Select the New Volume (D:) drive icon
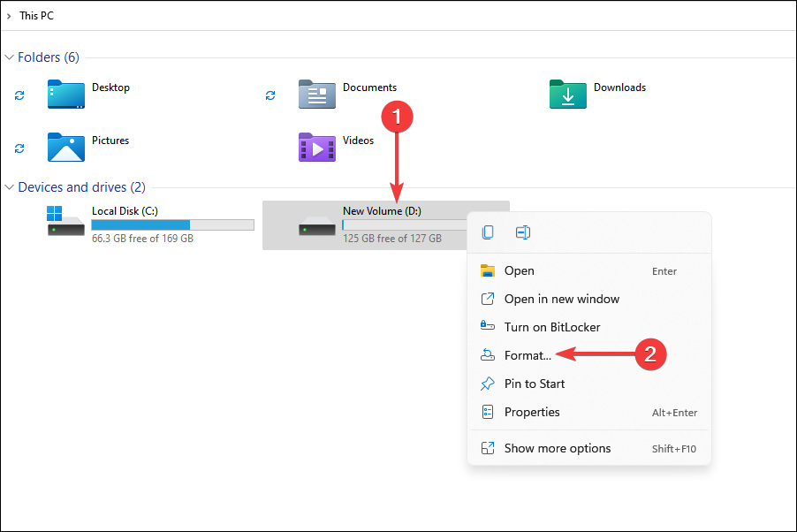This screenshot has width=797, height=532. coord(317,226)
